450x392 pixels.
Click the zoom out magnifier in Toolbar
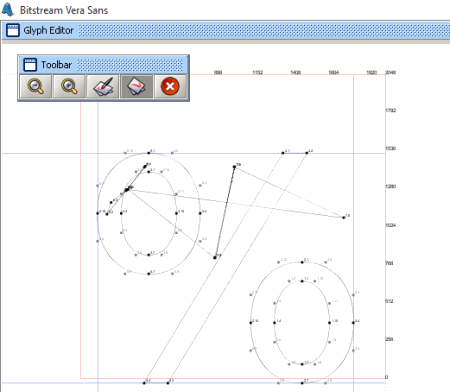[36, 86]
